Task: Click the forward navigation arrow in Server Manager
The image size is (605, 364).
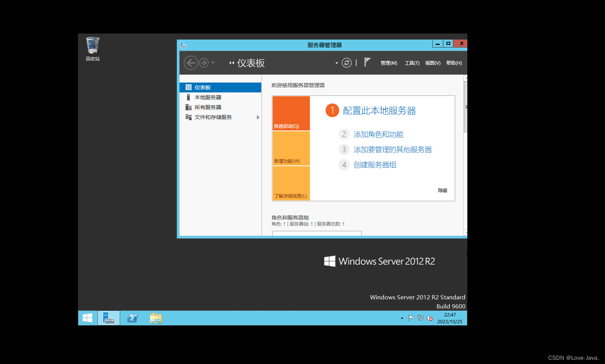Action: tap(204, 63)
